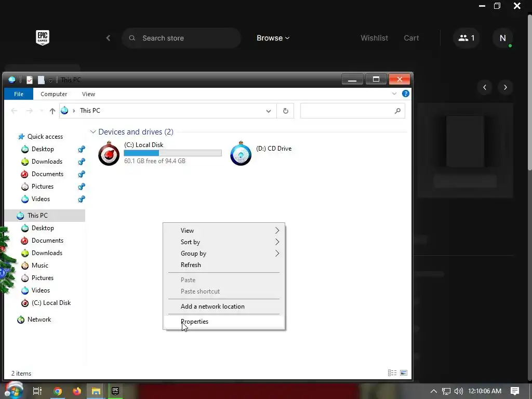Collapse Devices and drives group
Image resolution: width=532 pixels, height=399 pixels.
click(93, 132)
